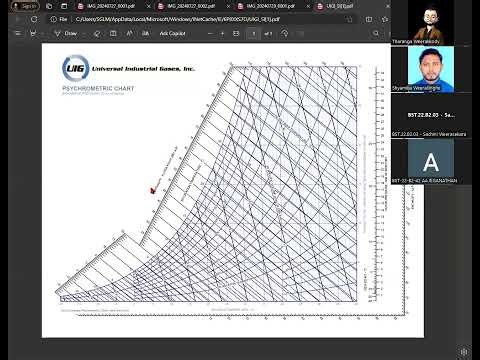
Task: Select Shyamika Weerasinghe participant video tile
Action: point(431,69)
